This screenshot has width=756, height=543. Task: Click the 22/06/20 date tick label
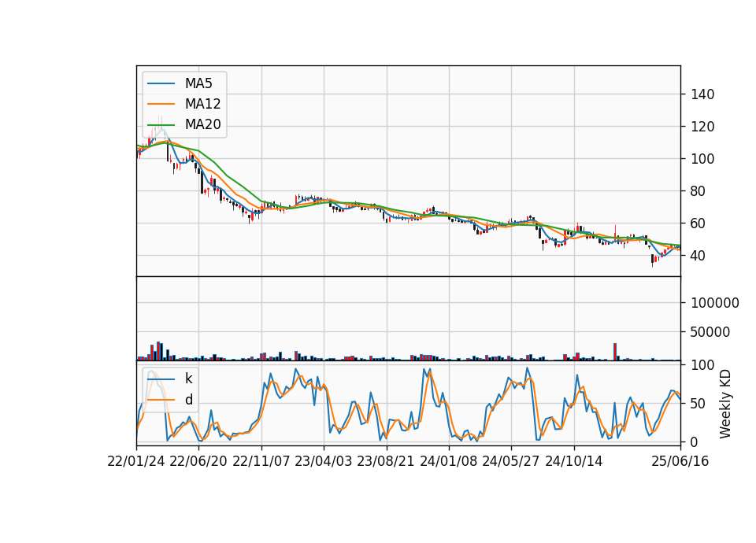point(198,461)
